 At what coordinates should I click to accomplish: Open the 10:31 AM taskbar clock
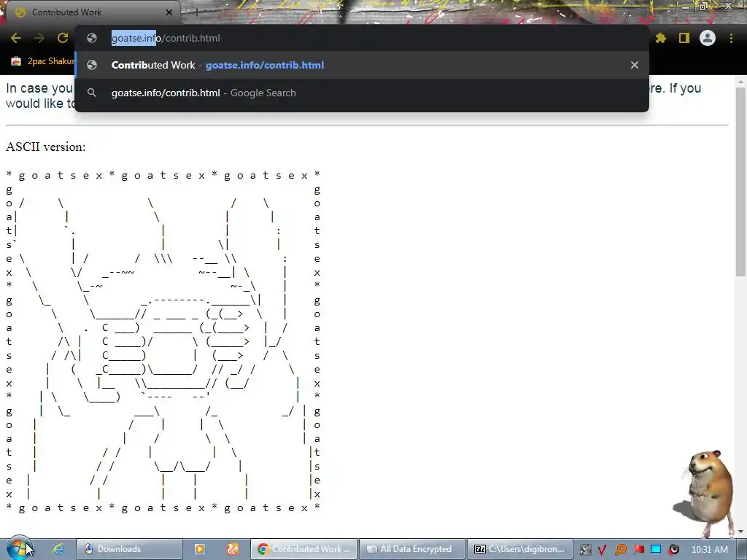coord(709,550)
